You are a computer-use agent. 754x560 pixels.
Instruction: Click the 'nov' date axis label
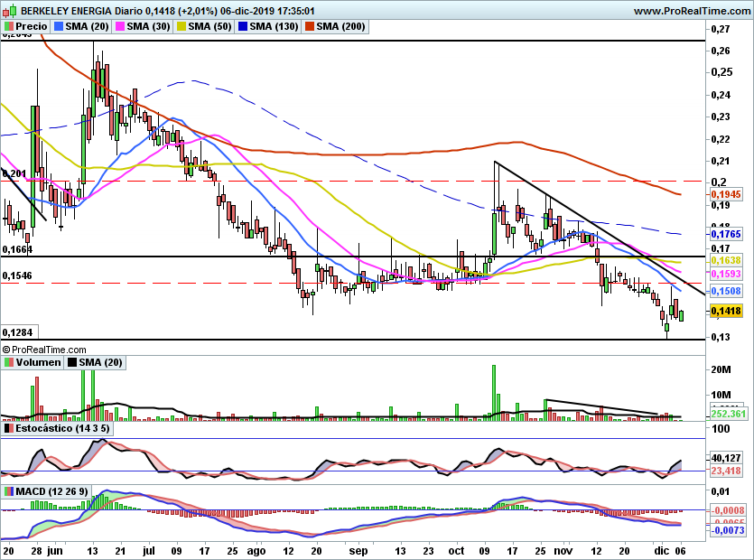[563, 551]
